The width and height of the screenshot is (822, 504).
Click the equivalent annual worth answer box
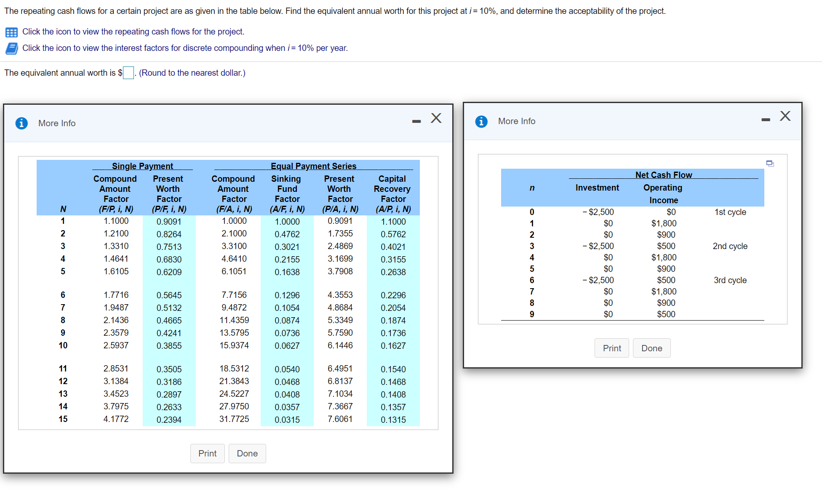pyautogui.click(x=128, y=73)
